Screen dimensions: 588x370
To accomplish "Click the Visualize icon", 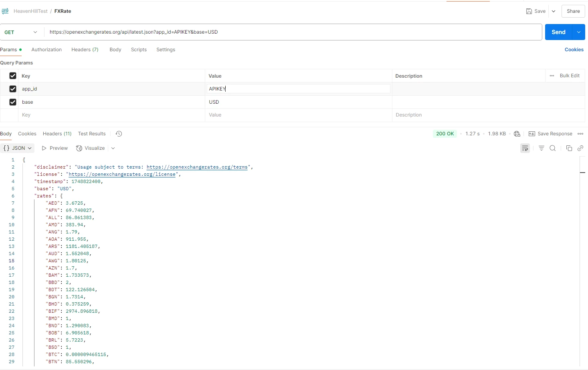I will [x=79, y=148].
